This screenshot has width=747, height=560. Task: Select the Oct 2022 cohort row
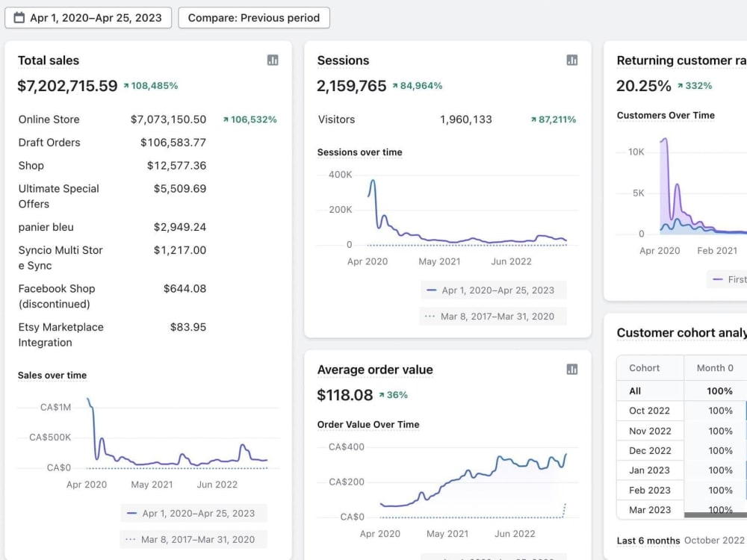(682, 411)
